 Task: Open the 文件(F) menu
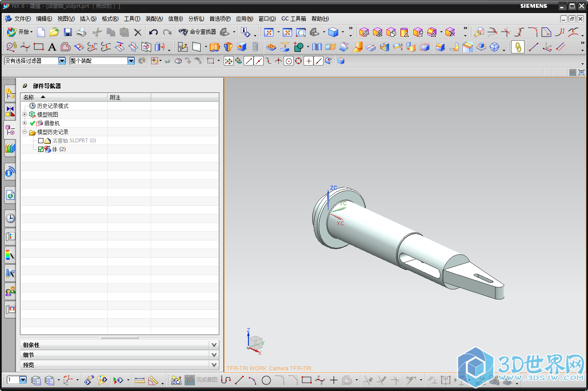tap(22, 19)
